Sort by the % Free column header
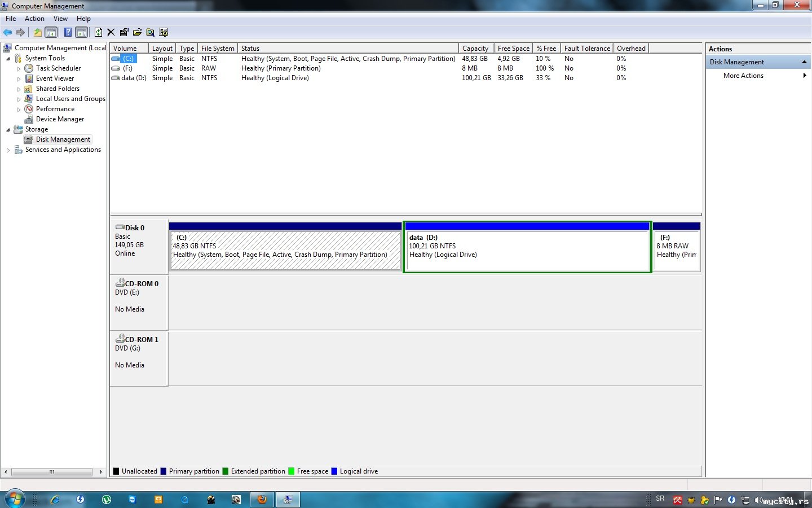The width and height of the screenshot is (812, 508). 546,49
